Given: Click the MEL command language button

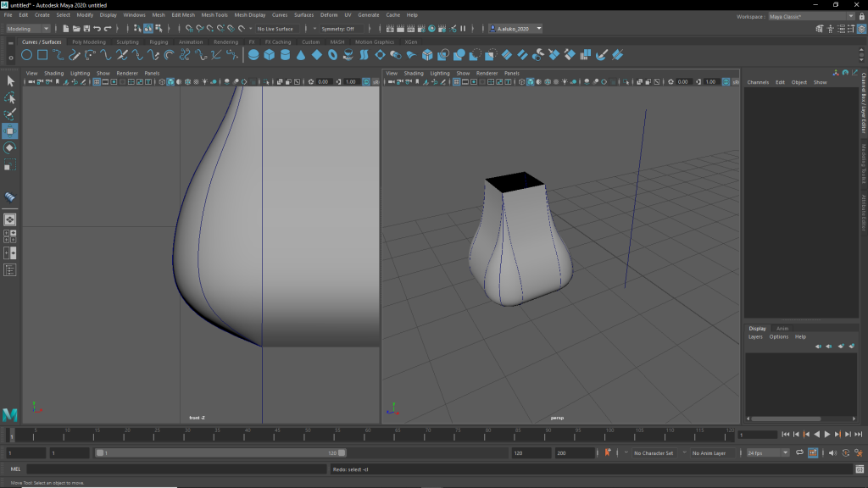Looking at the screenshot, I should pos(15,469).
